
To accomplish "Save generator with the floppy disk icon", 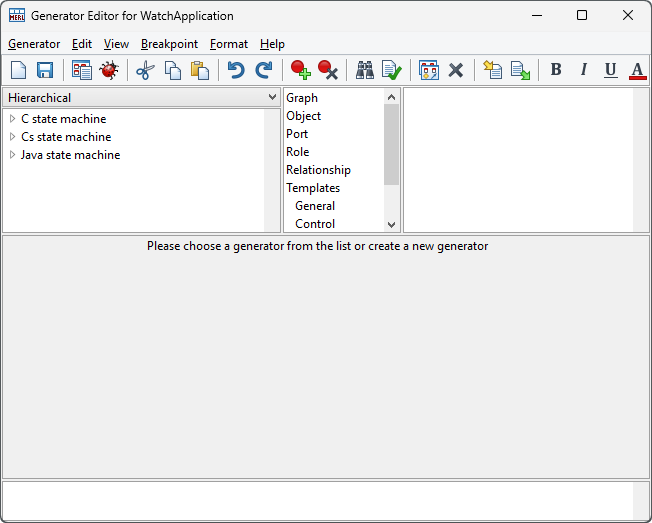I will pos(45,70).
